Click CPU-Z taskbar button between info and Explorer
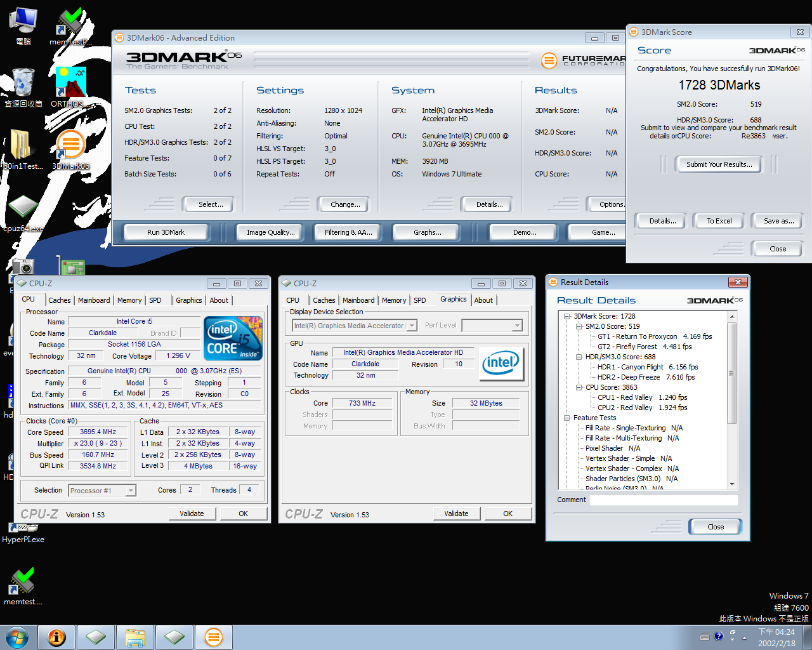812x650 pixels. (96, 637)
